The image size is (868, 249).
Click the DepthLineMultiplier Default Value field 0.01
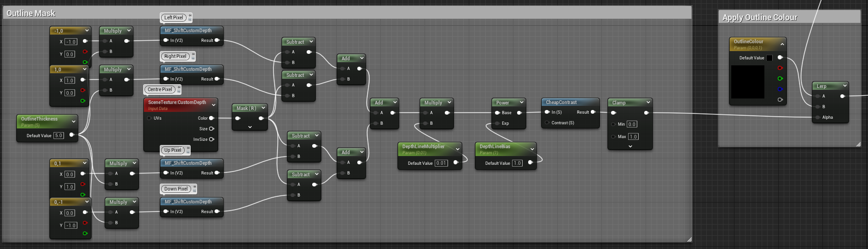pyautogui.click(x=441, y=163)
